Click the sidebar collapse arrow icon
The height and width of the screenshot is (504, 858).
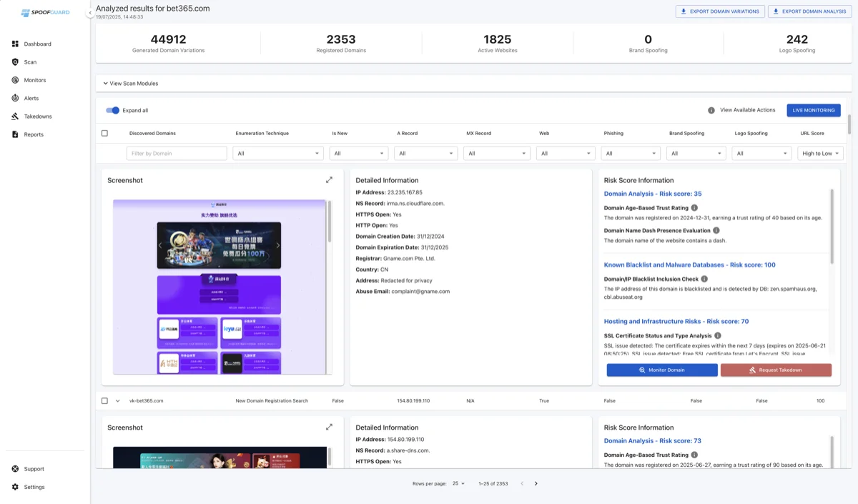click(x=90, y=13)
